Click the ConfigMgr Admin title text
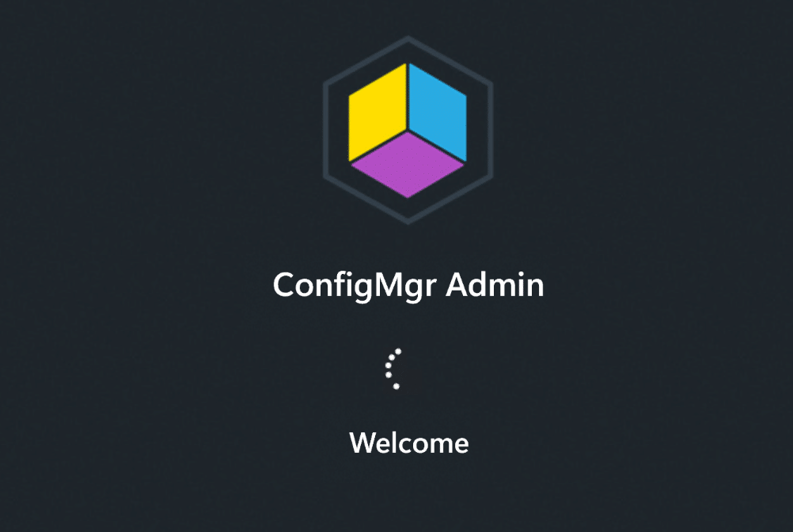This screenshot has width=793, height=532. pyautogui.click(x=408, y=287)
